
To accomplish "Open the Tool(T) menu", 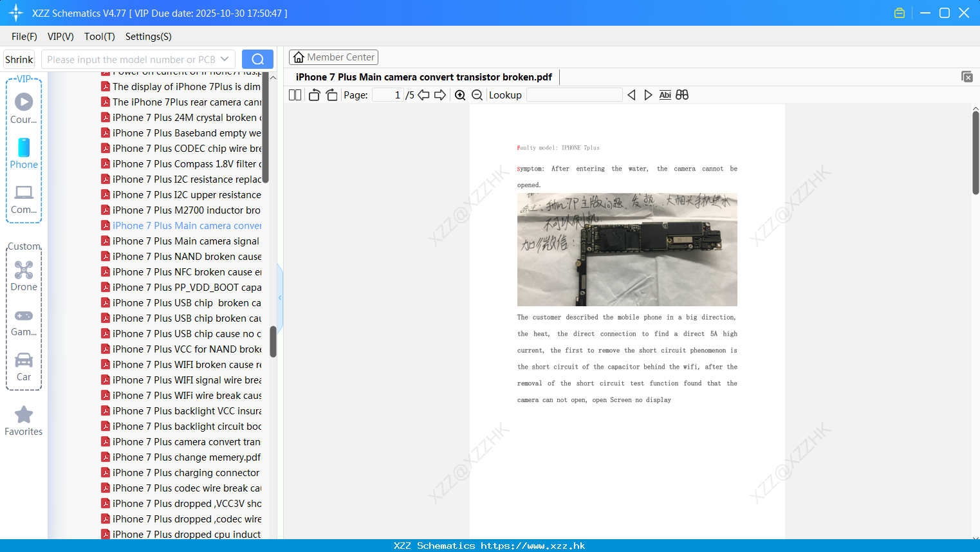I will point(100,37).
